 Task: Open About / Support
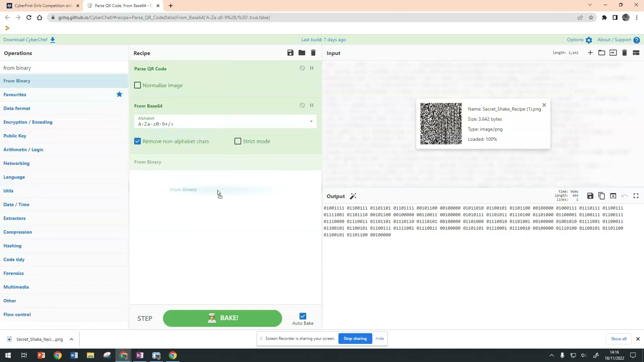click(x=618, y=40)
